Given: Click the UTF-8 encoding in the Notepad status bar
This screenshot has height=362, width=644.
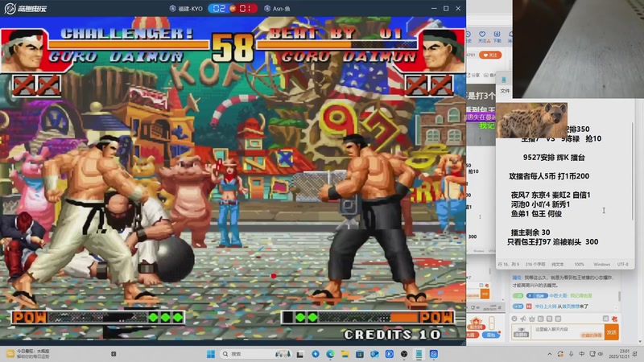Looking at the screenshot, I should pyautogui.click(x=622, y=265).
